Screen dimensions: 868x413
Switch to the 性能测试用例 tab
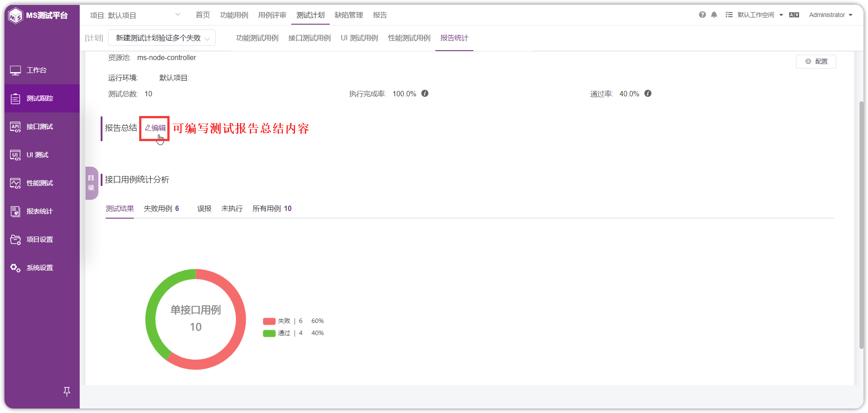409,38
